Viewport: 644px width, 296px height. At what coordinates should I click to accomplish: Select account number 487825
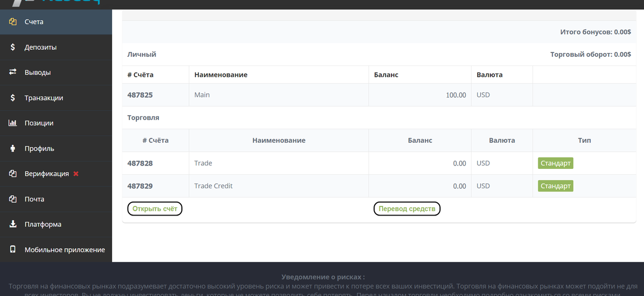point(140,95)
